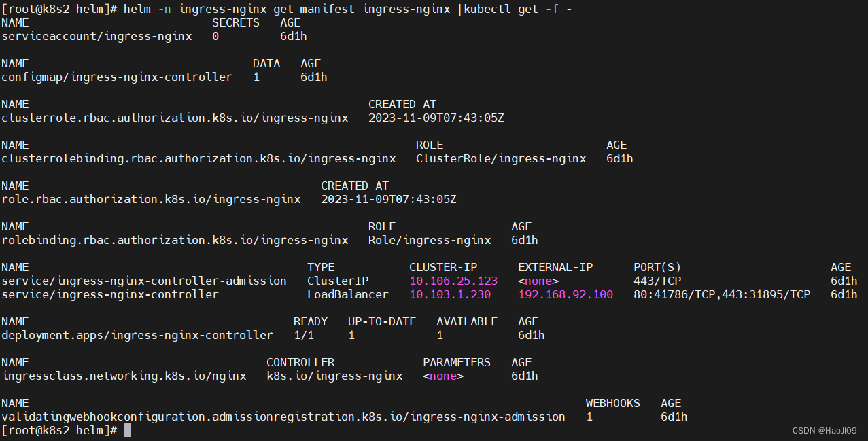Screen dimensions: 868x441
Task: Click rolebinding.rbac.authorization.k8s.io/ingress-nginx text
Action: pyautogui.click(x=175, y=240)
